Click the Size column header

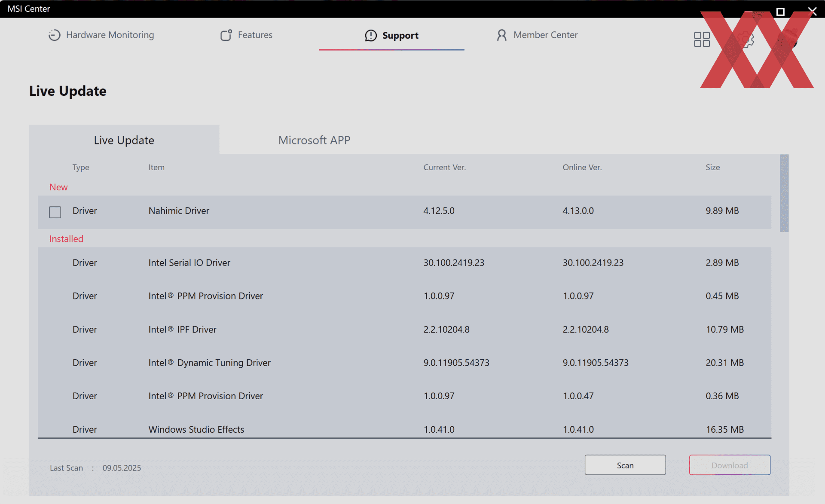click(x=712, y=167)
